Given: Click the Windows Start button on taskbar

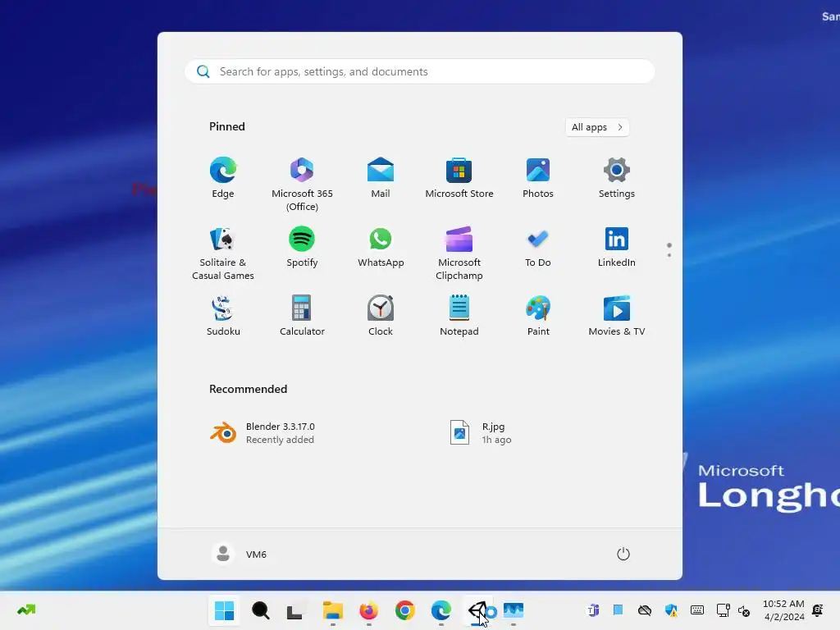Looking at the screenshot, I should pyautogui.click(x=224, y=610).
